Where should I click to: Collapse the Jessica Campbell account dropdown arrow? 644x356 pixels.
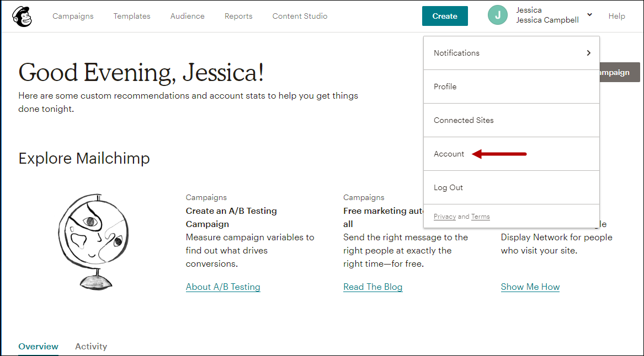[589, 15]
